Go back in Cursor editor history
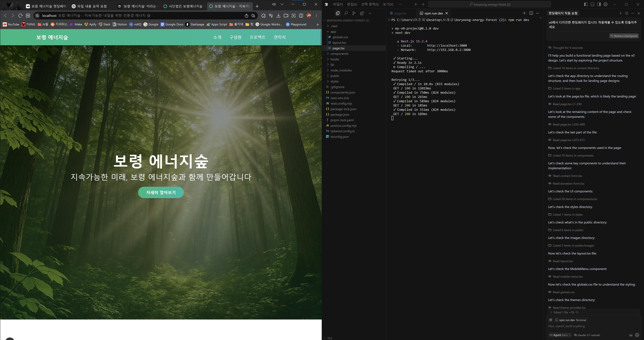This screenshot has height=340, width=644. [x=416, y=4]
